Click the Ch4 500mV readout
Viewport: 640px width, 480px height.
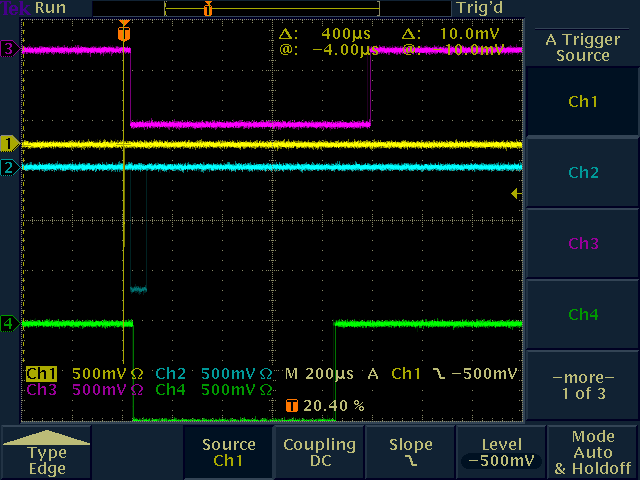tap(213, 390)
